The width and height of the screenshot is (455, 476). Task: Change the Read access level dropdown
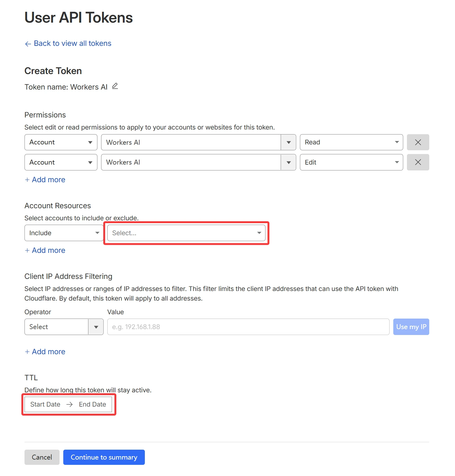coord(351,142)
